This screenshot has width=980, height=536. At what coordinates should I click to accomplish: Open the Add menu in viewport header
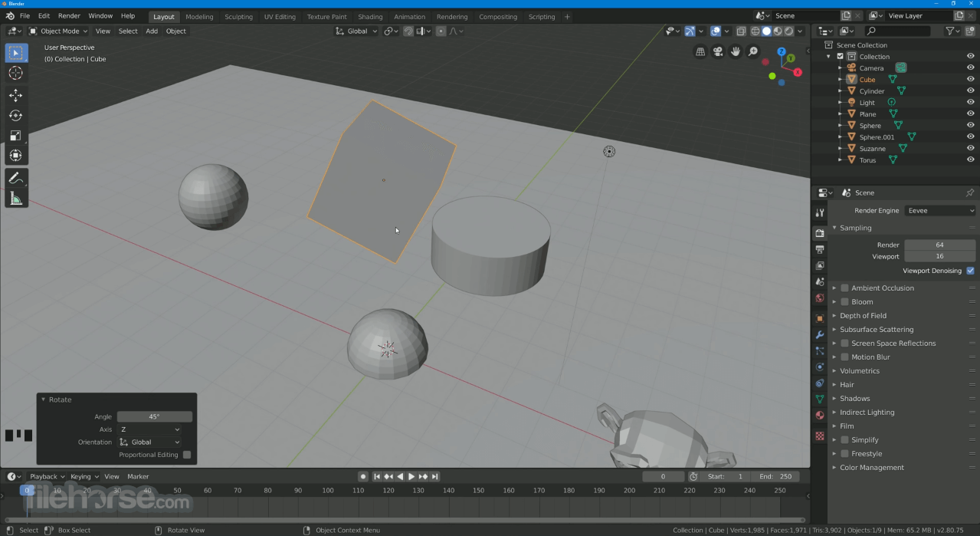point(152,31)
